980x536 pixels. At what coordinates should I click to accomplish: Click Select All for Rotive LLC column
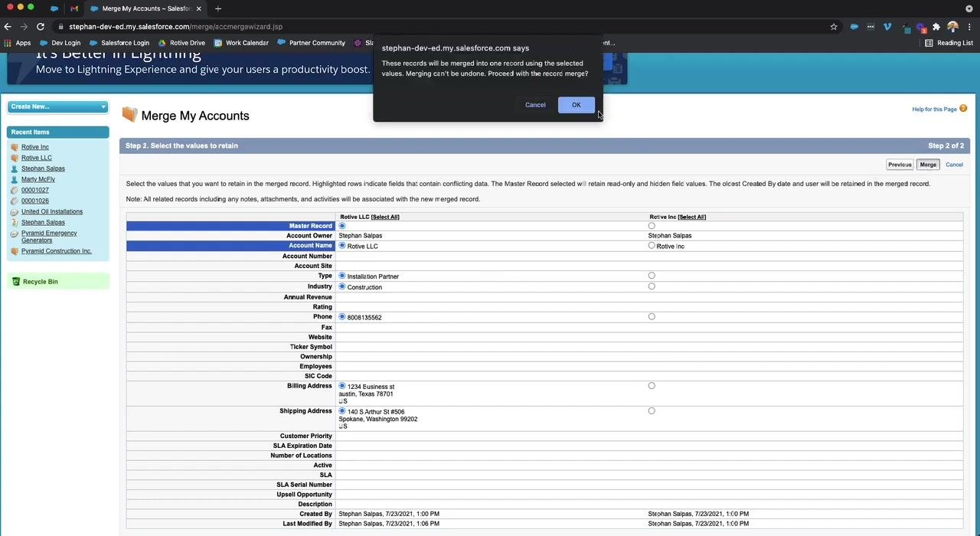[385, 217]
